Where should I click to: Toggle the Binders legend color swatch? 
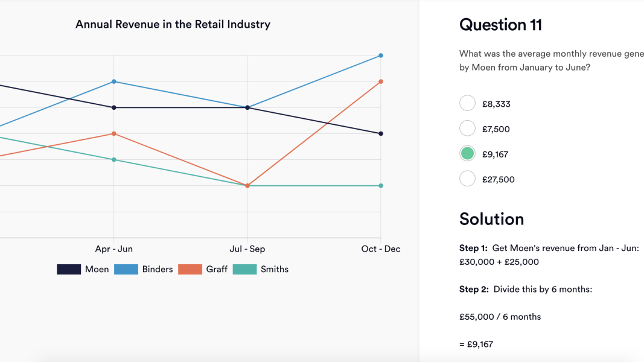point(126,269)
